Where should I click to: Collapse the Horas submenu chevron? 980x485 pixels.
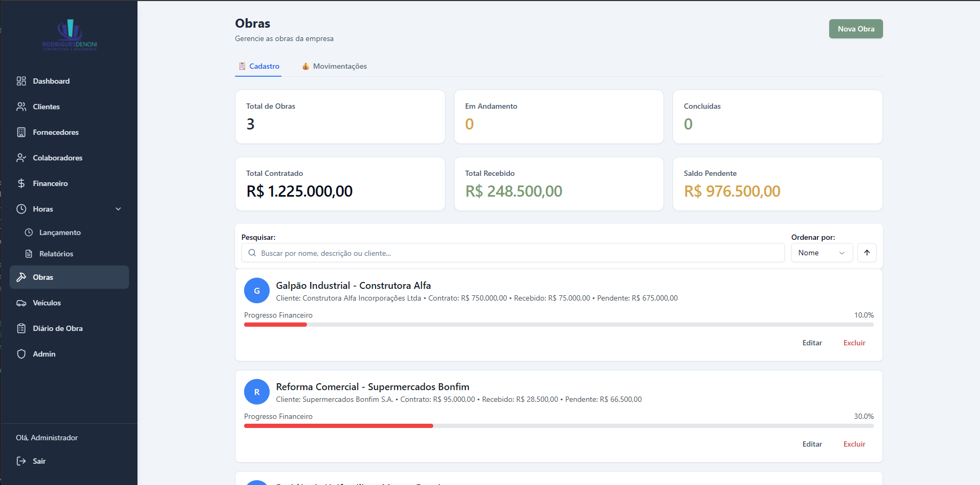tap(118, 209)
